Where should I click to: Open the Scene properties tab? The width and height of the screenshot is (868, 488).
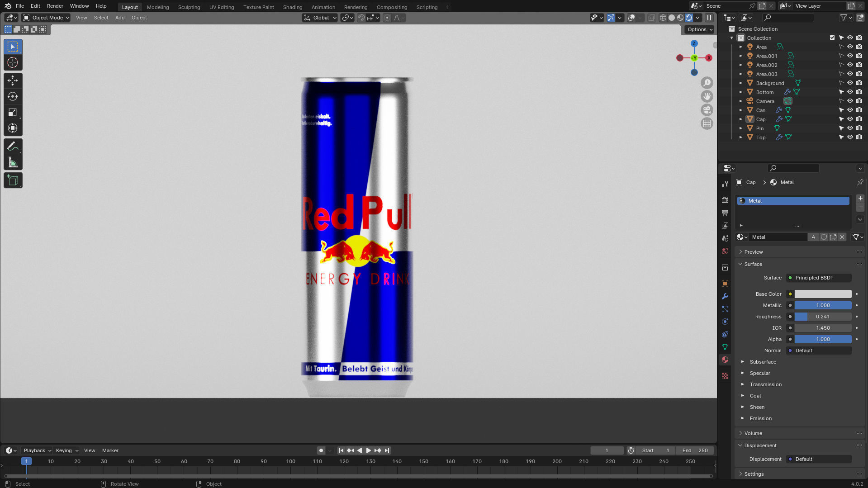(725, 238)
